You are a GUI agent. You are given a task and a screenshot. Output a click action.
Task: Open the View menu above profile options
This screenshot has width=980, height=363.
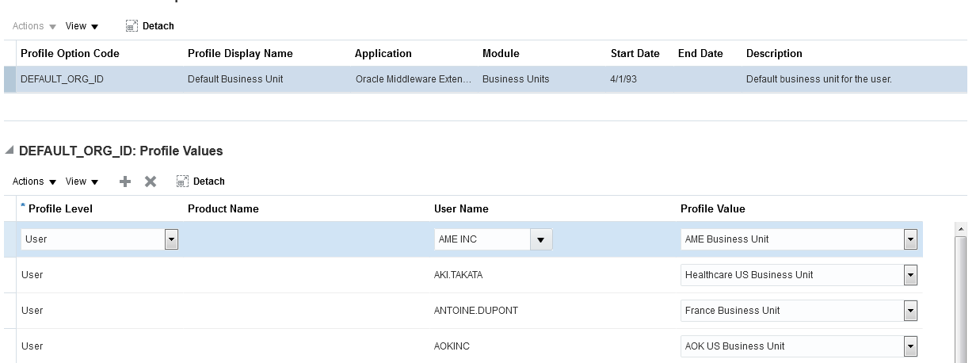click(x=82, y=26)
